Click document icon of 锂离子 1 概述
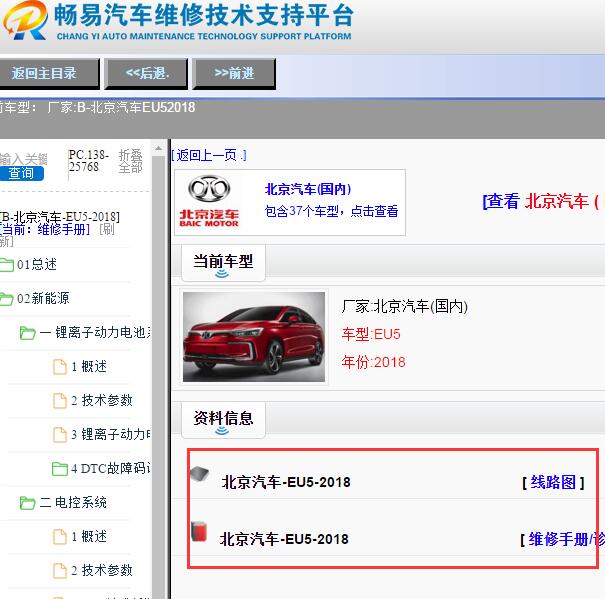Screen dimensions: 605x599 [x=60, y=367]
